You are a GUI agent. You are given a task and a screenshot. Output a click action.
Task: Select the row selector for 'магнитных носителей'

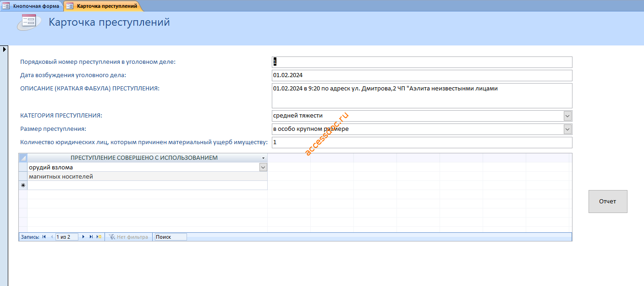(23, 176)
